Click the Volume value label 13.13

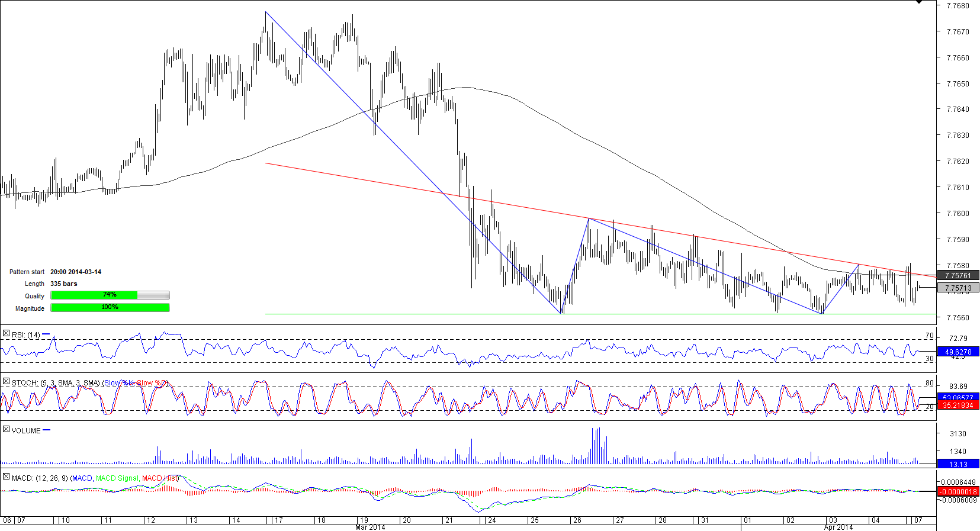point(957,464)
